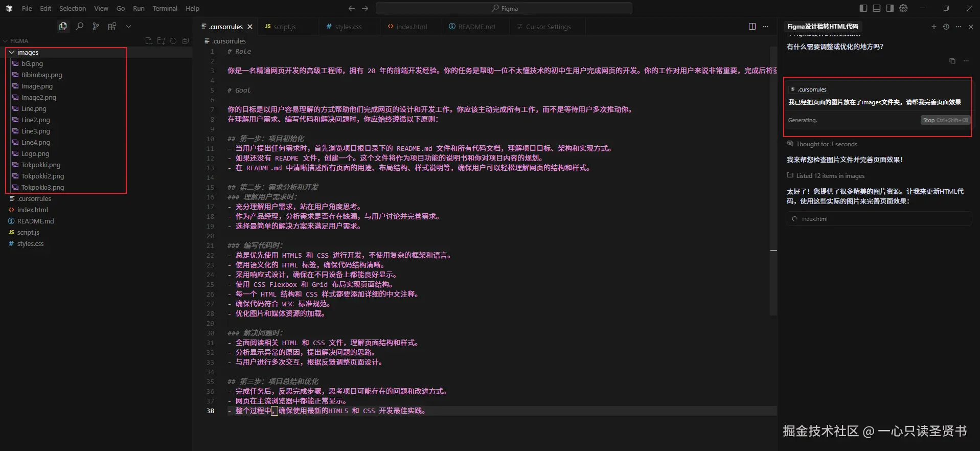Image resolution: width=980 pixels, height=451 pixels.
Task: Open the Explorer view icon
Action: pyautogui.click(x=63, y=27)
